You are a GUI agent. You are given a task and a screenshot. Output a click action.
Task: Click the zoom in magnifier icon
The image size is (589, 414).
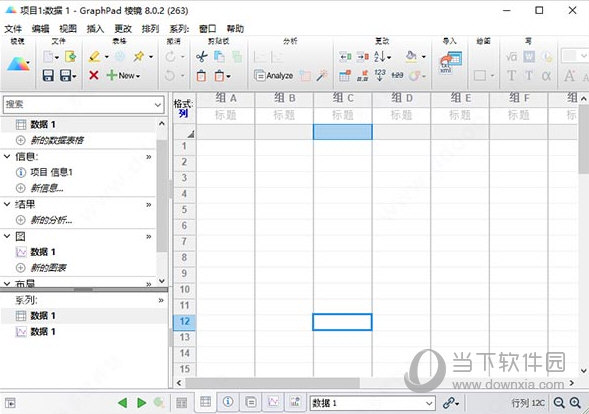pos(575,403)
